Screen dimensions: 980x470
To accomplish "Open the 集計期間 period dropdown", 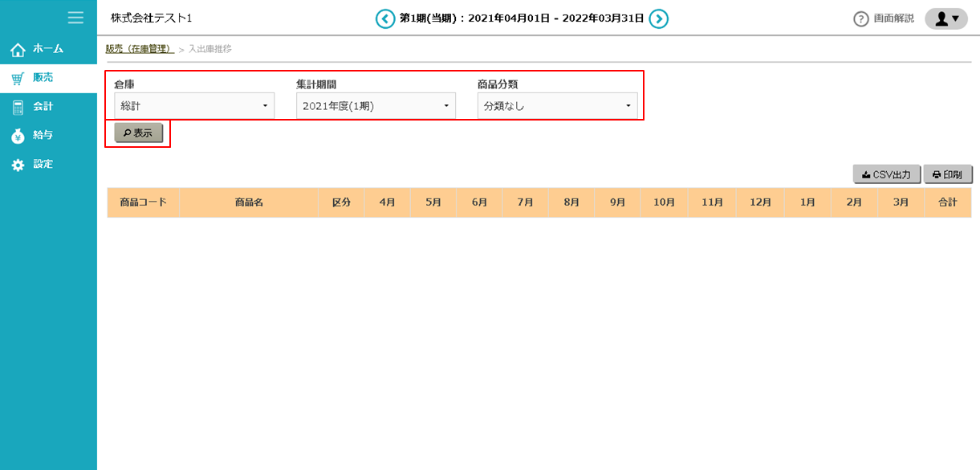I will point(376,106).
